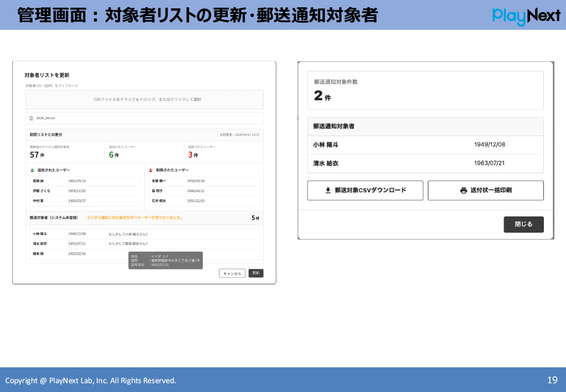Click もしかして飯田 結衣さん? suggestion
566x392 pixels.
click(128, 244)
